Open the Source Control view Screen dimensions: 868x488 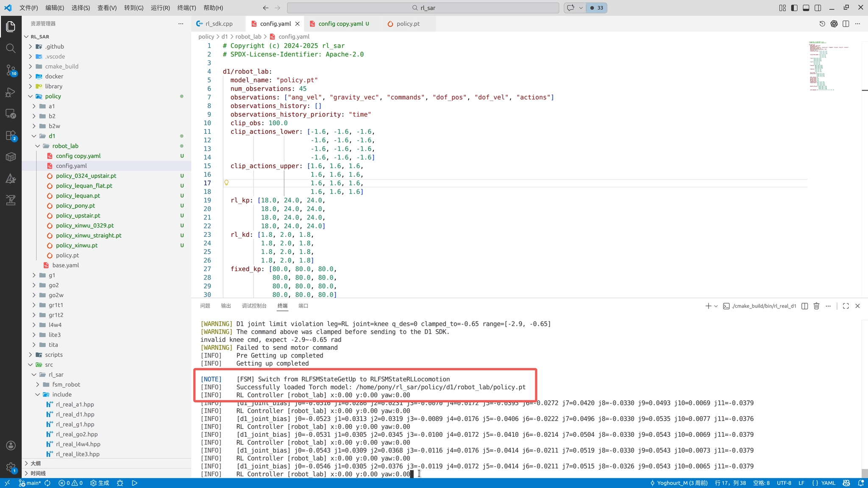click(x=11, y=70)
